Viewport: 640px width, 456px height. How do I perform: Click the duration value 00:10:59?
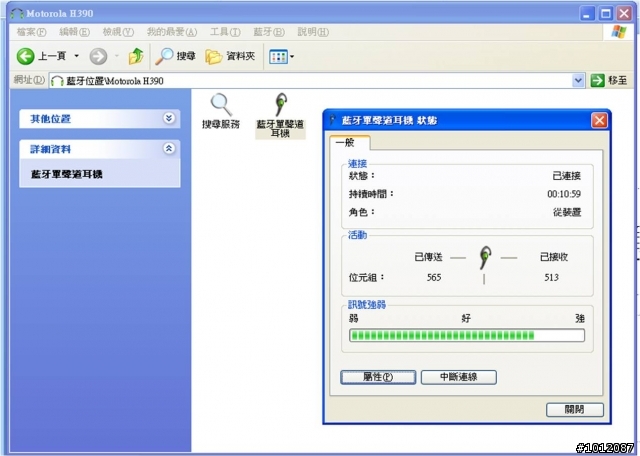564,194
